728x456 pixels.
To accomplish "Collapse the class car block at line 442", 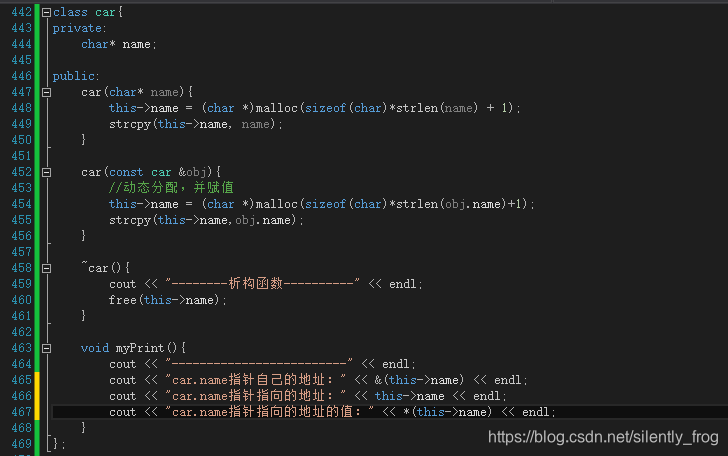I will click(46, 13).
